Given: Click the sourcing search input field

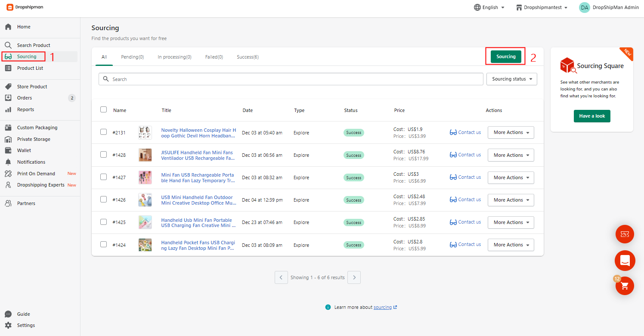Looking at the screenshot, I should pyautogui.click(x=291, y=79).
